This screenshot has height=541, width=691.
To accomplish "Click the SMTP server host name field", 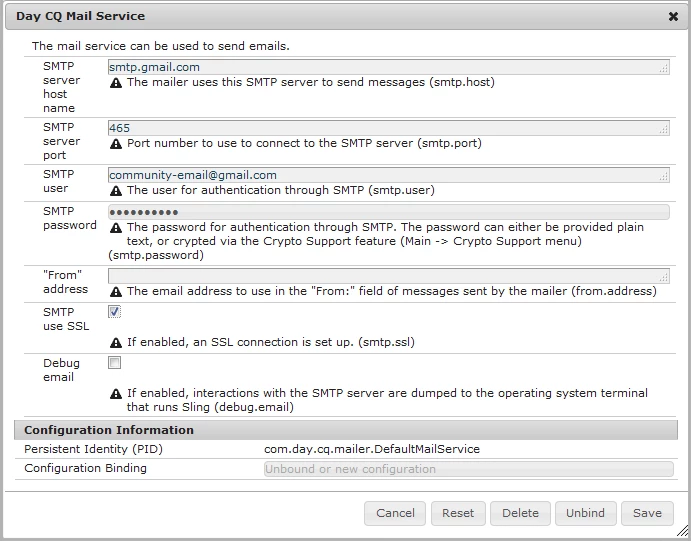I will [389, 67].
